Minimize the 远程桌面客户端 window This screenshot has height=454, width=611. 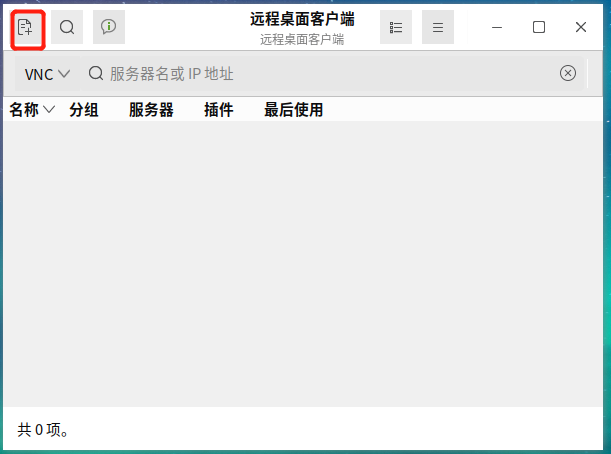click(x=497, y=27)
